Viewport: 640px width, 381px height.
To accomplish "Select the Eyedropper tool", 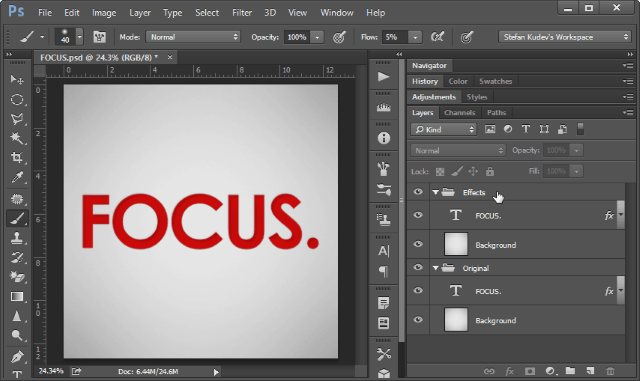I will pyautogui.click(x=17, y=177).
